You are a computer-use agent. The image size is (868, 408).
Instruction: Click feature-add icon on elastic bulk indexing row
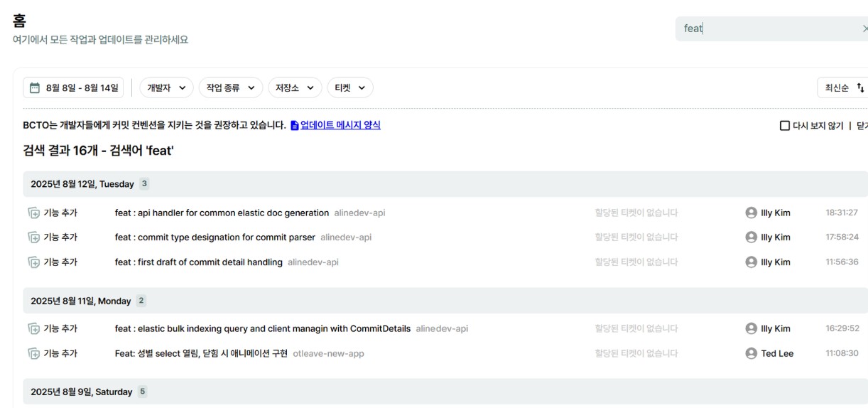click(x=33, y=328)
